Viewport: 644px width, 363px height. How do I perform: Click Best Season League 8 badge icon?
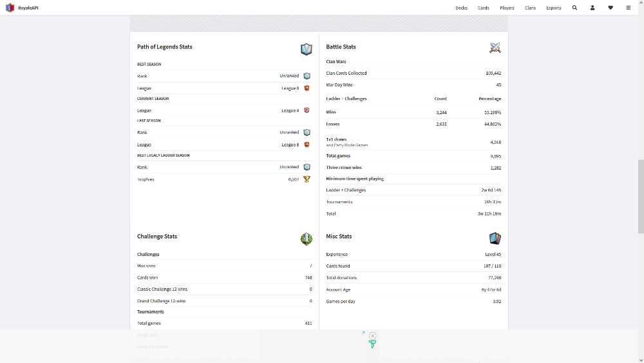307,88
